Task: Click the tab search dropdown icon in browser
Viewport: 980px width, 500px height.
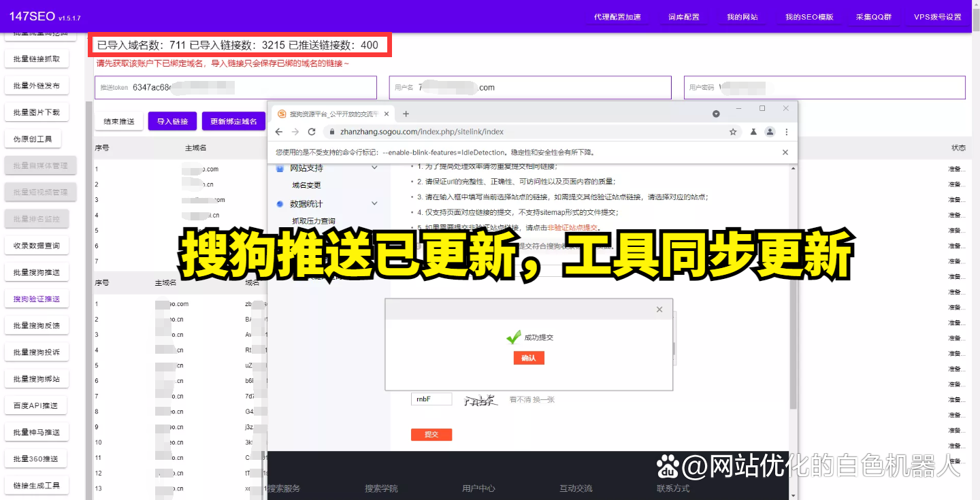Action: tap(716, 114)
